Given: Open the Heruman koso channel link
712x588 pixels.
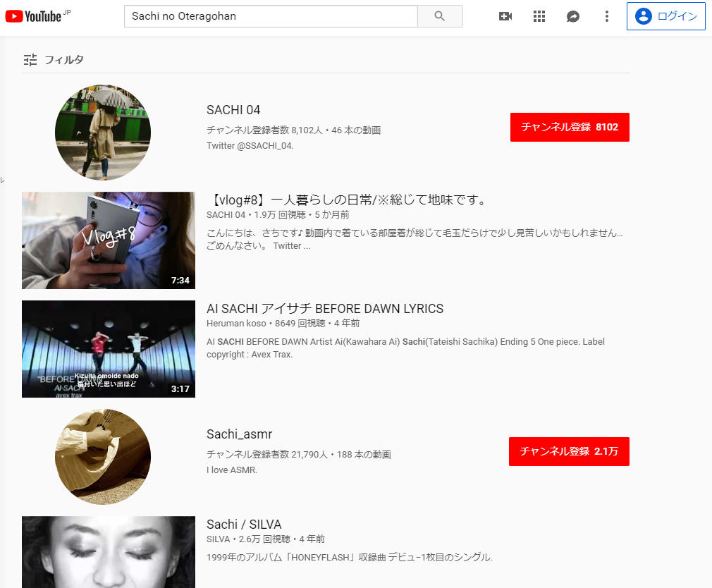Looking at the screenshot, I should 236,324.
